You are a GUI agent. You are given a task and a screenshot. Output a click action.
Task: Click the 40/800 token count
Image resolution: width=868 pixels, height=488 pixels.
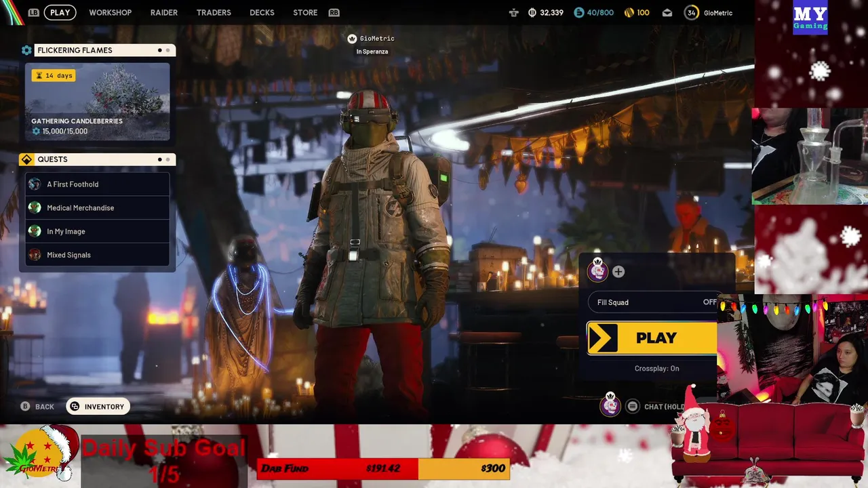click(600, 13)
